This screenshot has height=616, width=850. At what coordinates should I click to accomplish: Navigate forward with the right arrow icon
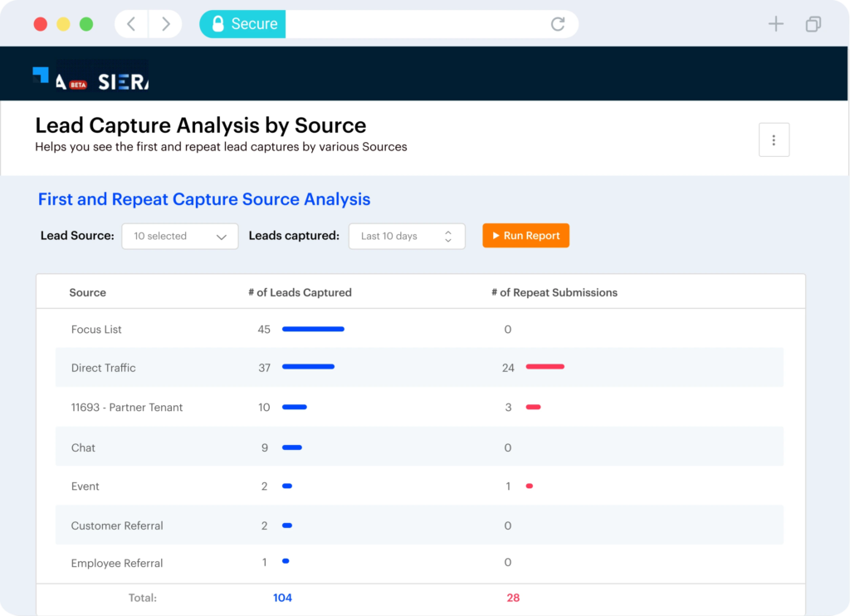164,23
